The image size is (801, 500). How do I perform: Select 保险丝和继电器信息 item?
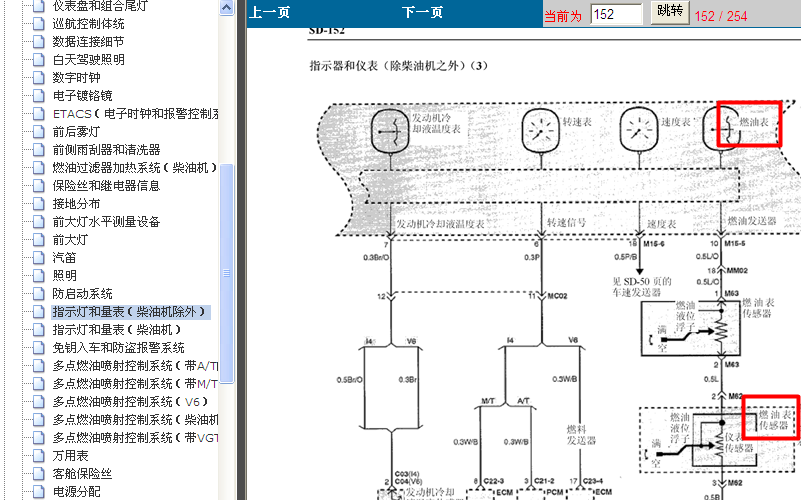pos(106,185)
